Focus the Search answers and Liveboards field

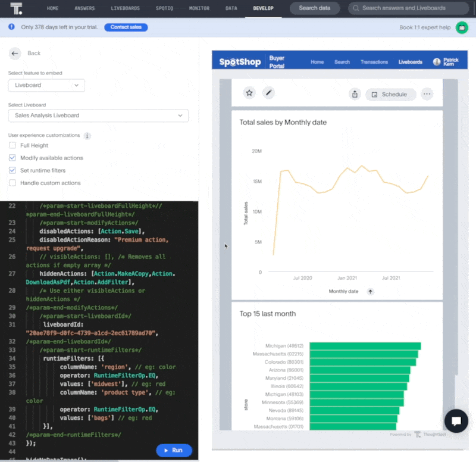[408, 8]
